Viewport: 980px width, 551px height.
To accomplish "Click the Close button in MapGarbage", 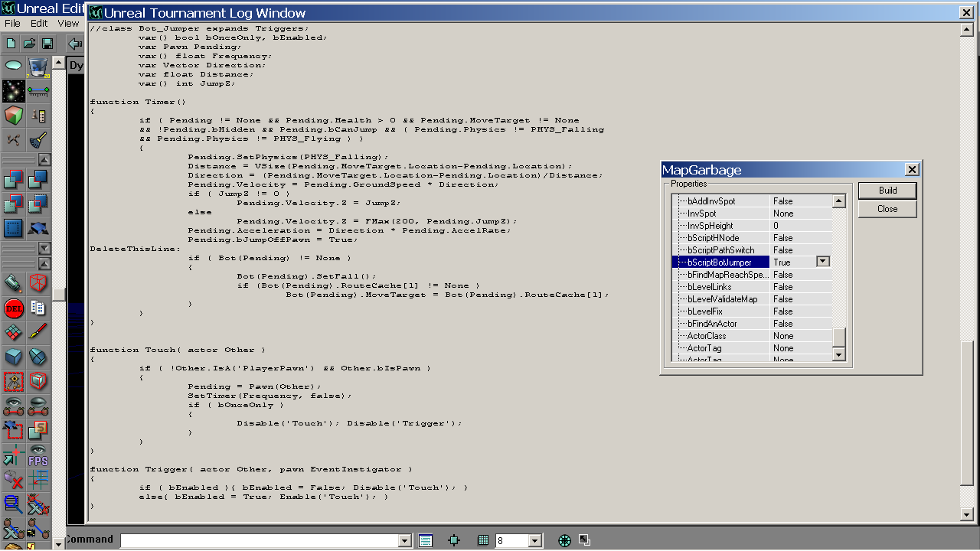I will point(887,209).
